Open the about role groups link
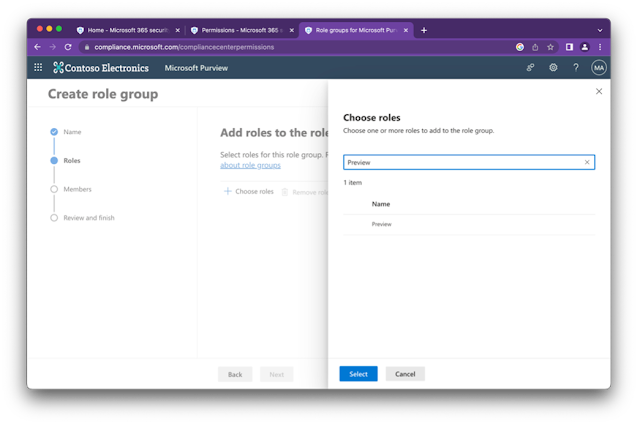The image size is (640, 426). (250, 165)
